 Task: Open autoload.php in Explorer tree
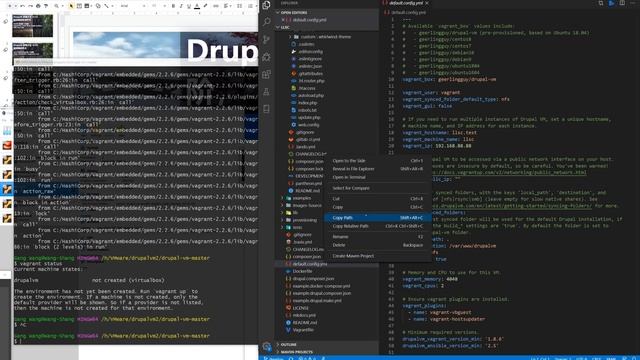tap(311, 96)
